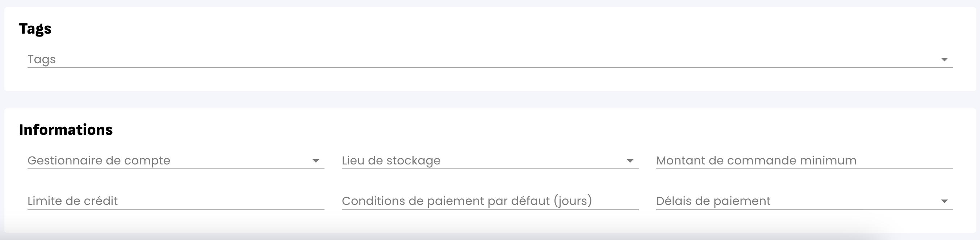Click the Gestionnaire de compte caret icon

coord(315,161)
